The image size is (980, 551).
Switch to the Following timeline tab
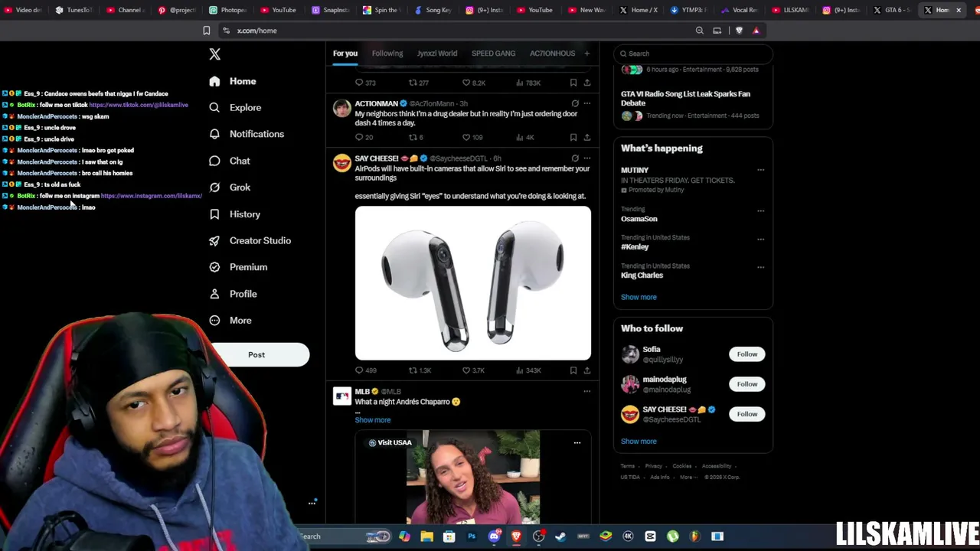[387, 54]
